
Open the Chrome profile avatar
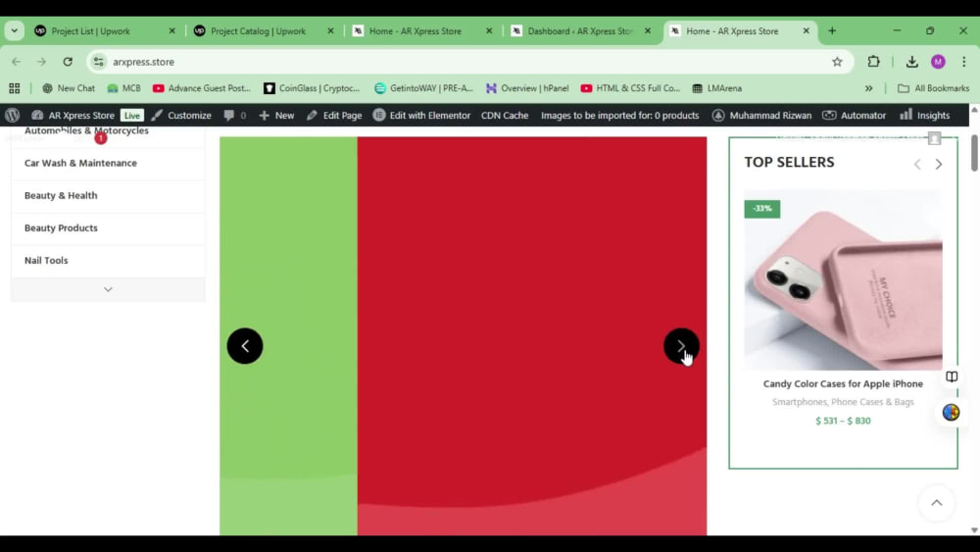(938, 61)
